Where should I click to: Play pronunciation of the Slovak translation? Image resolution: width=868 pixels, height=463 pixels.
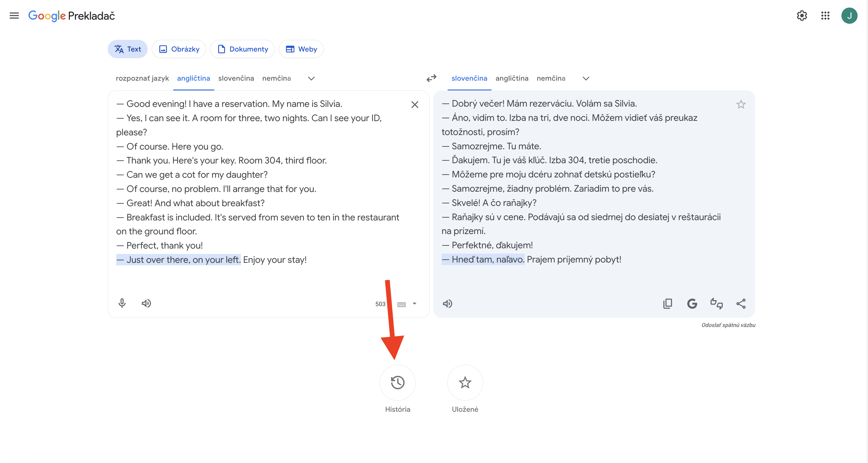click(448, 303)
